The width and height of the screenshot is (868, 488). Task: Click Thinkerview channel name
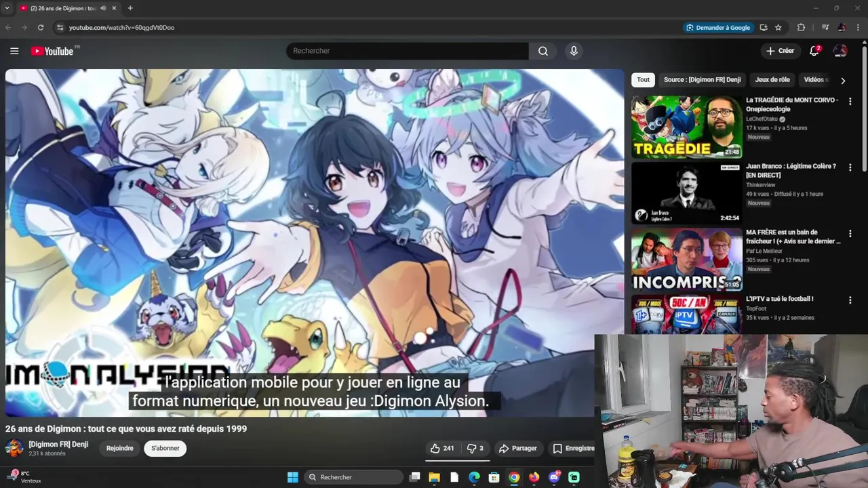pyautogui.click(x=760, y=185)
